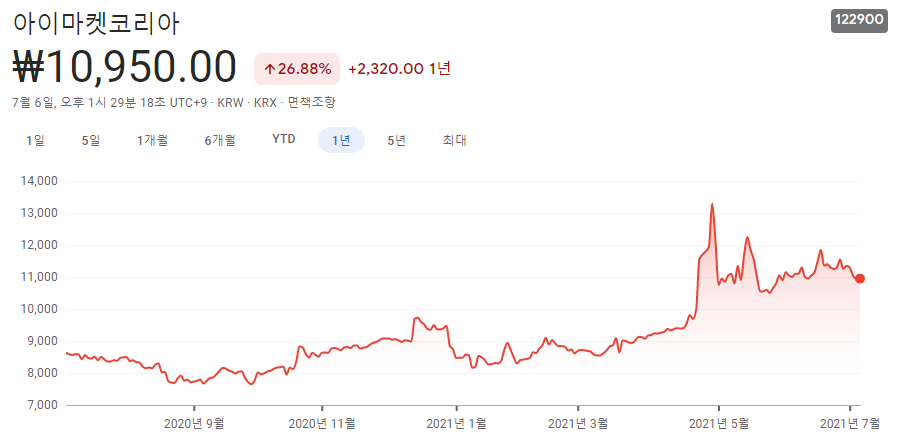Choose the YTD range tab
Screen dimensions: 897x444
point(283,140)
